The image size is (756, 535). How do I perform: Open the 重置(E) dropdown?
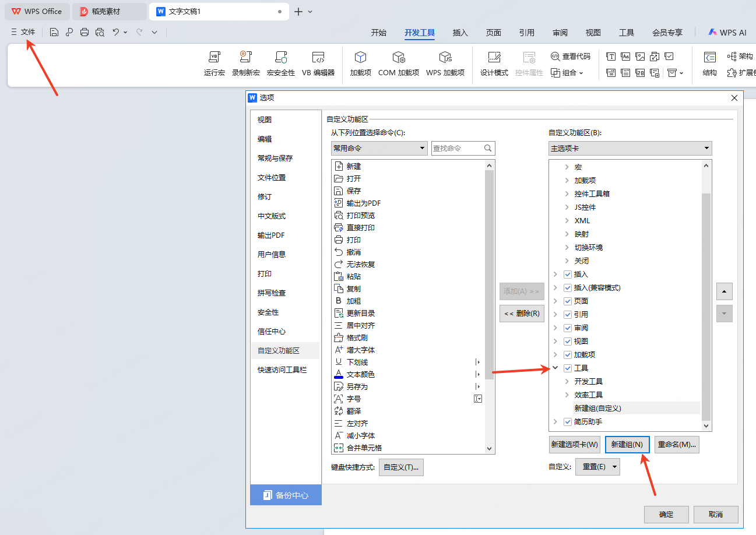[597, 467]
